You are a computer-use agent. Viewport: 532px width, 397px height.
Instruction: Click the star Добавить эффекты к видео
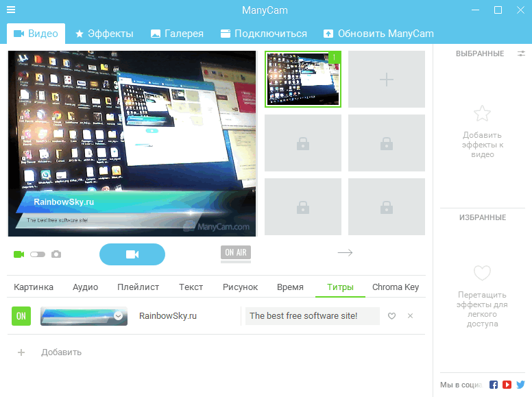coord(482,113)
